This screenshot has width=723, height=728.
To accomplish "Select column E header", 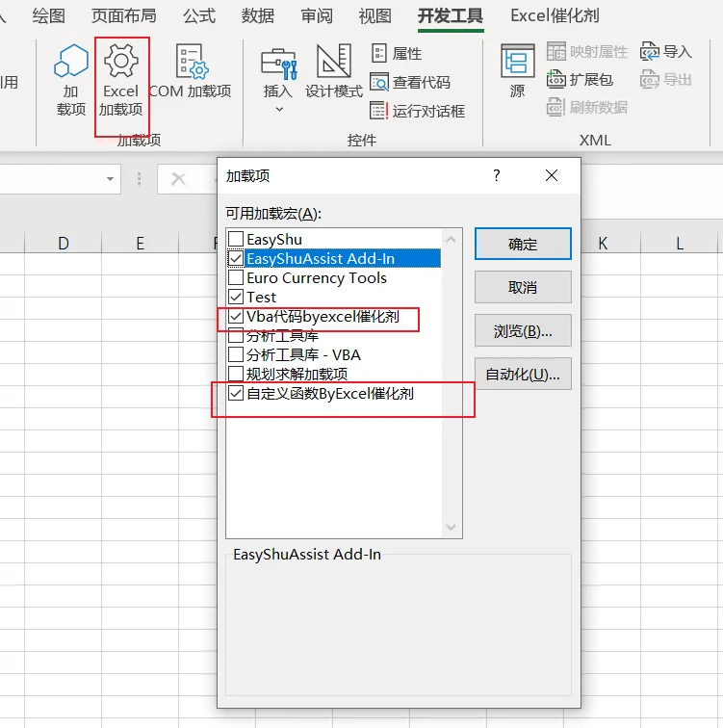I will coord(141,243).
